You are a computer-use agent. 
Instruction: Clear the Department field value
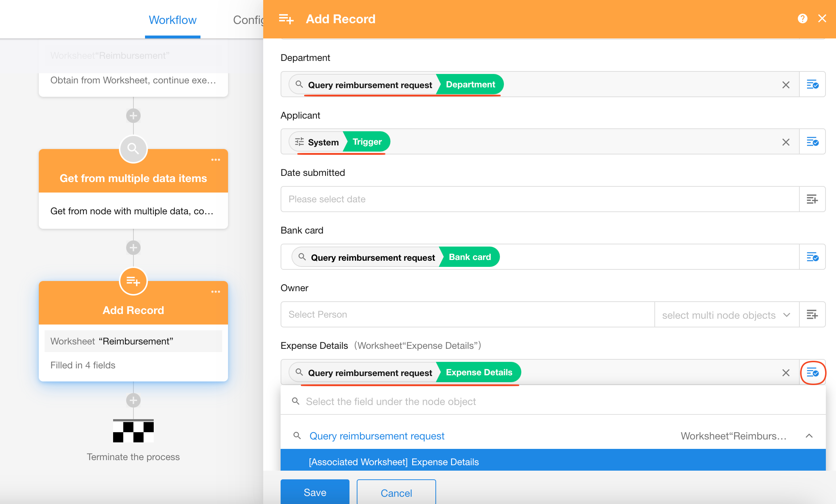786,85
